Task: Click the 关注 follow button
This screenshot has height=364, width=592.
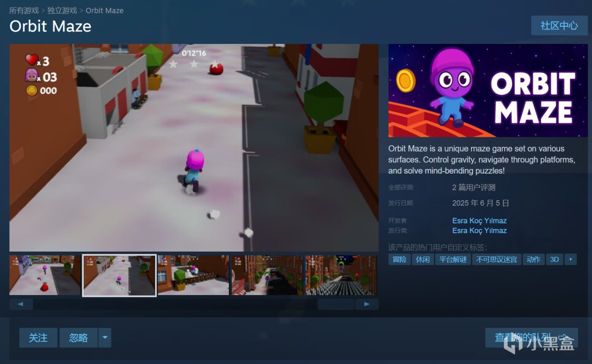Action: coord(38,338)
